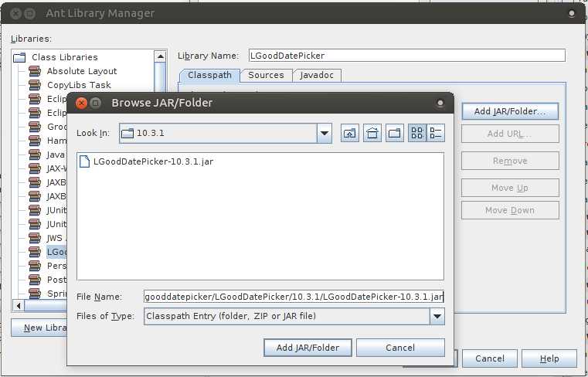Close the Browse JAR/Folder dialog window
The image size is (588, 377).
tap(81, 103)
